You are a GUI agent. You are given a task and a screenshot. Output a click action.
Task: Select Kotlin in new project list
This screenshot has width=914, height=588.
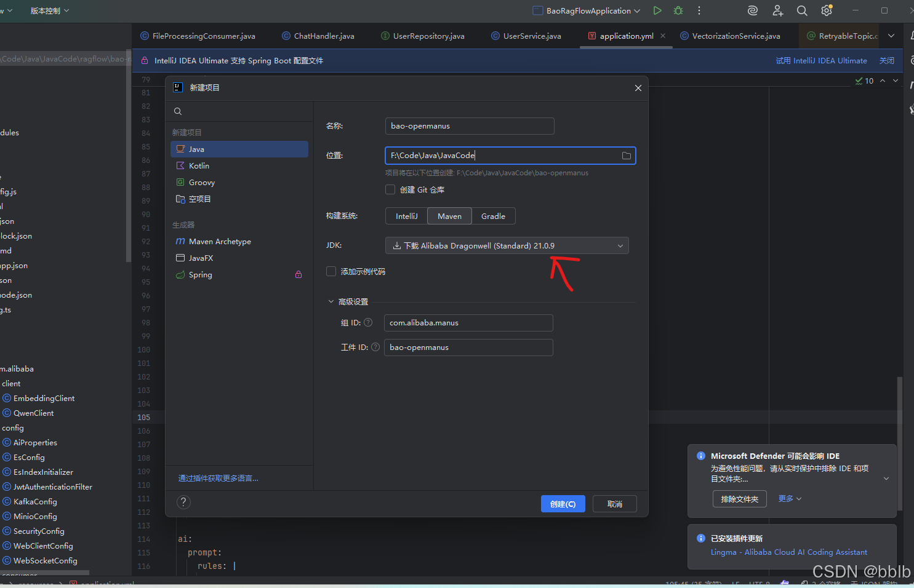239,165
